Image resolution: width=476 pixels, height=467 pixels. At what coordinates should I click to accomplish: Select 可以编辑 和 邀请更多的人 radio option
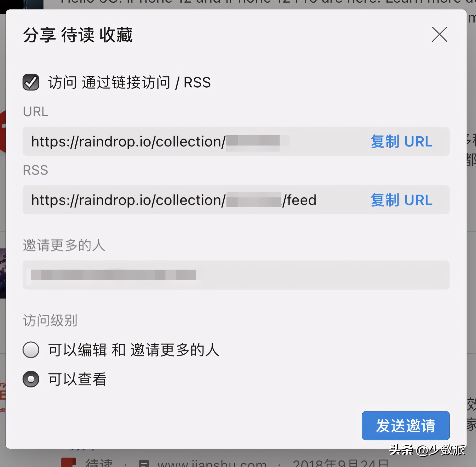pyautogui.click(x=31, y=350)
